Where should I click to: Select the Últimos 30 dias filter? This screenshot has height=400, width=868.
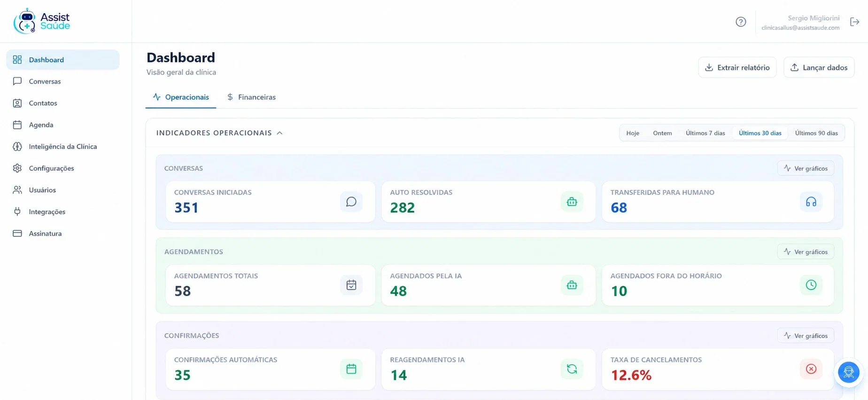click(x=760, y=133)
